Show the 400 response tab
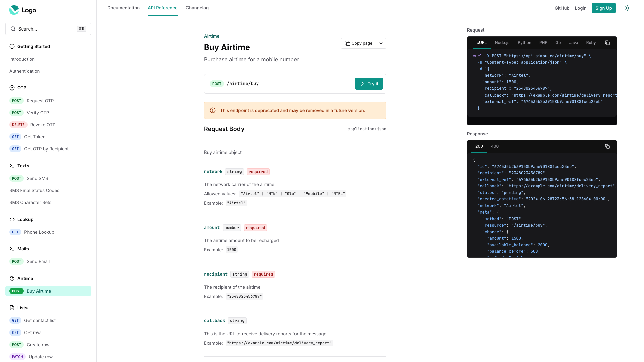 point(495,146)
